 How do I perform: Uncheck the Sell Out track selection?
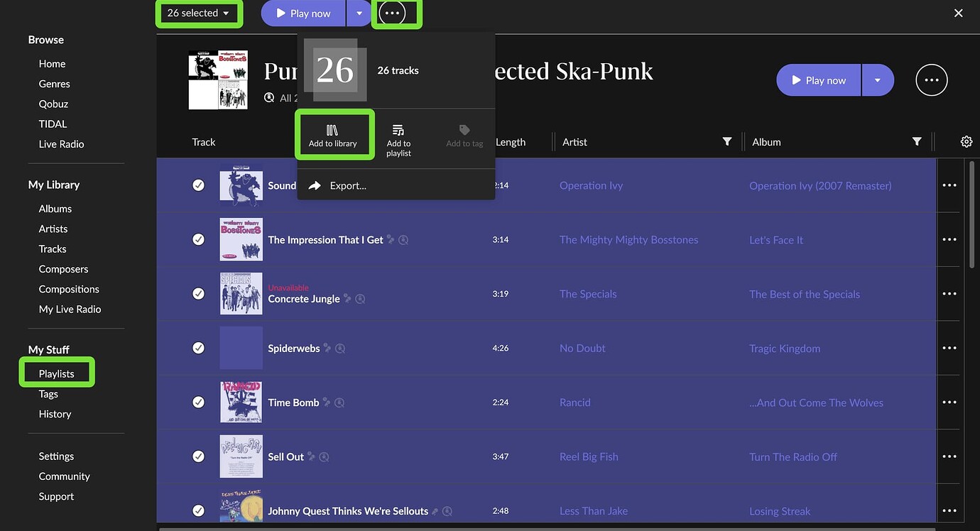pos(198,456)
